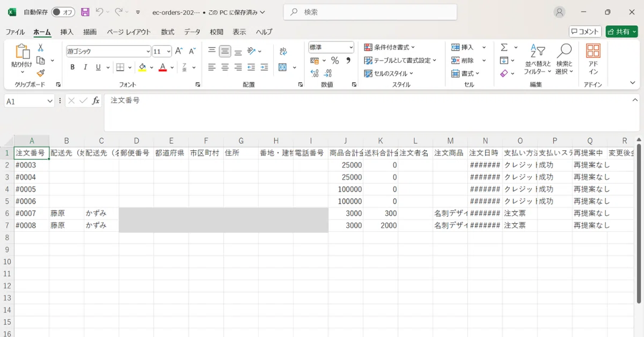Screen dimensions: 644x337
Task: Apply percent style format
Action: (335, 60)
